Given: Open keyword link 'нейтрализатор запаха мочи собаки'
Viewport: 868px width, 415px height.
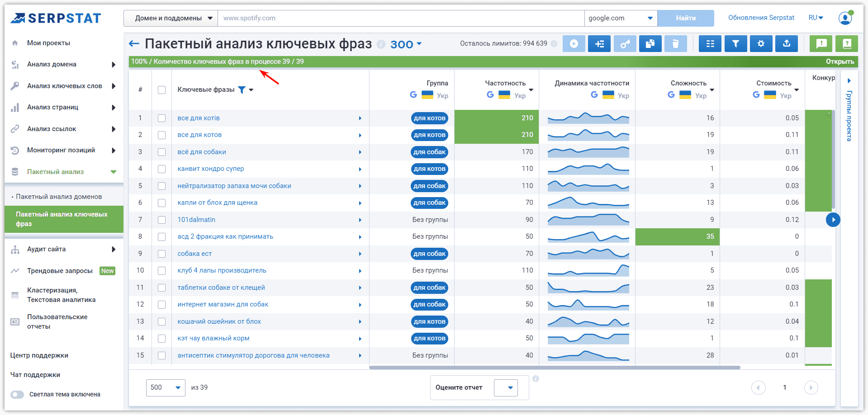Looking at the screenshot, I should tap(234, 186).
